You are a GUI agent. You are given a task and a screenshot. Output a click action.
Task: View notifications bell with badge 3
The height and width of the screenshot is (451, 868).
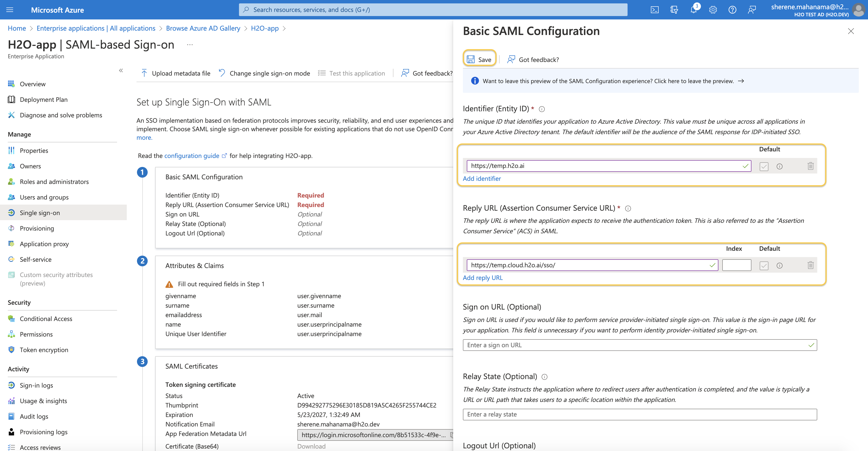pyautogui.click(x=694, y=9)
